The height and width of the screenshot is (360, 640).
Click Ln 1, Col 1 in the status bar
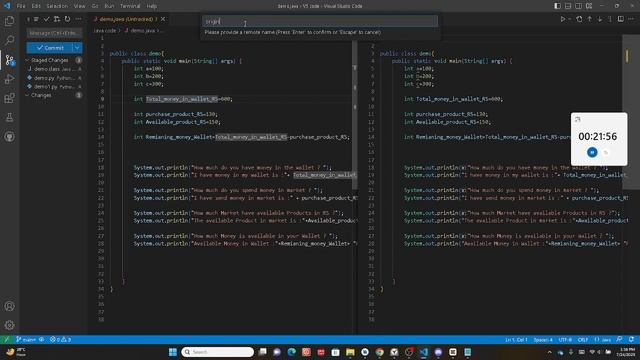click(x=516, y=340)
